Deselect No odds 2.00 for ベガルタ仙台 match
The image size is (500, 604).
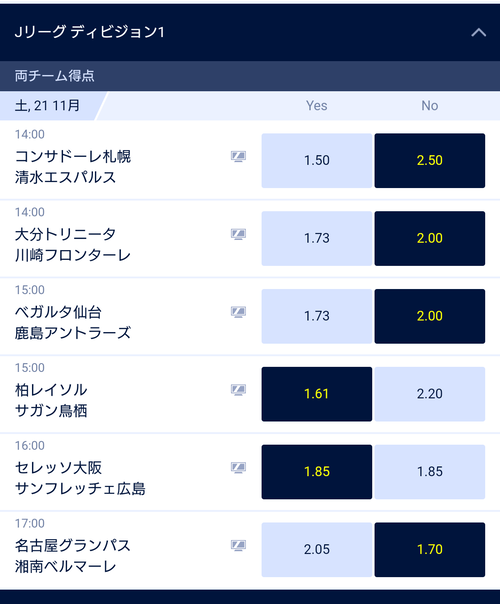tap(430, 316)
